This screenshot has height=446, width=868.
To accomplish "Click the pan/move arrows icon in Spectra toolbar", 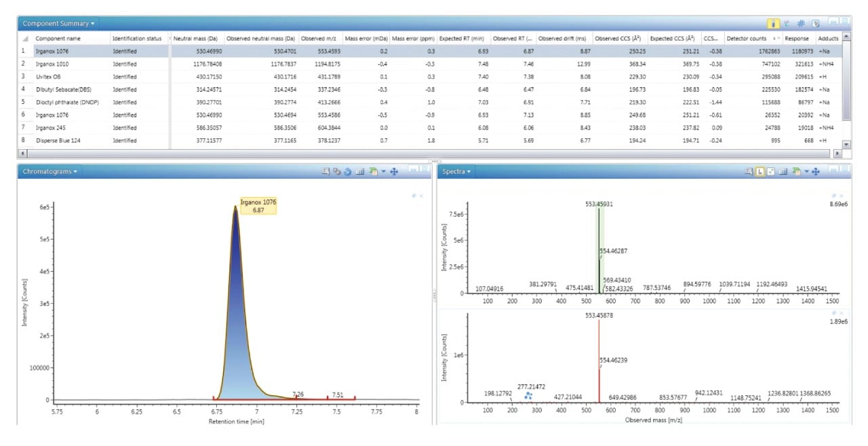I will click(815, 171).
